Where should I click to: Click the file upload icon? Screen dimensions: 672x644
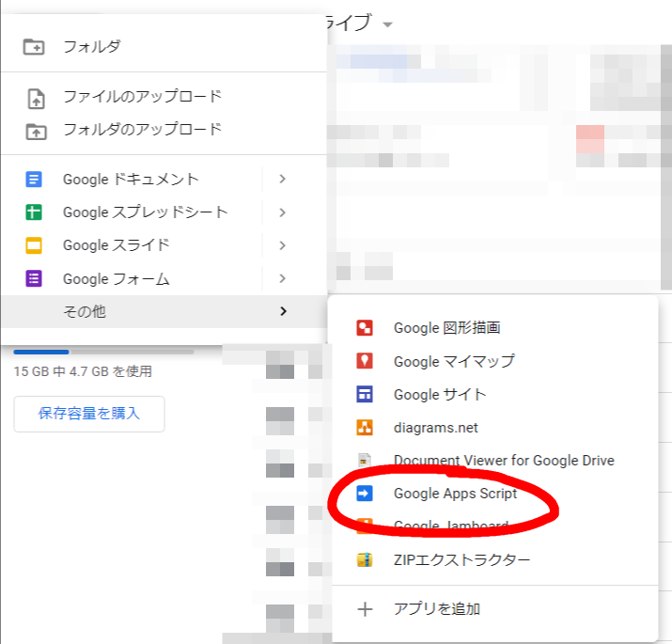[36, 99]
